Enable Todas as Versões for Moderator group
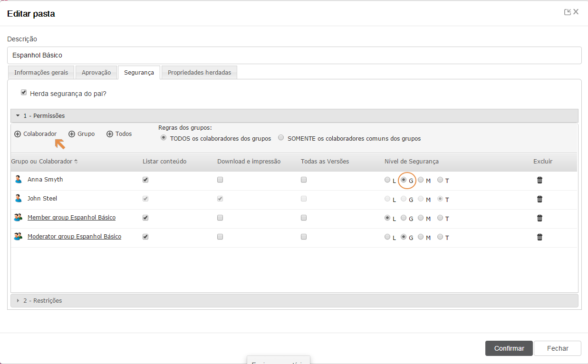Image resolution: width=588 pixels, height=364 pixels. (304, 237)
